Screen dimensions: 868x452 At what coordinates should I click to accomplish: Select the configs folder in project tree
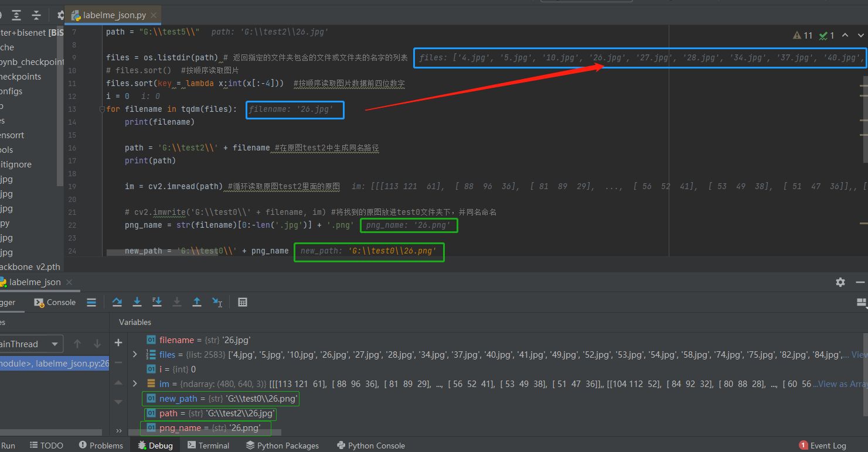point(11,91)
